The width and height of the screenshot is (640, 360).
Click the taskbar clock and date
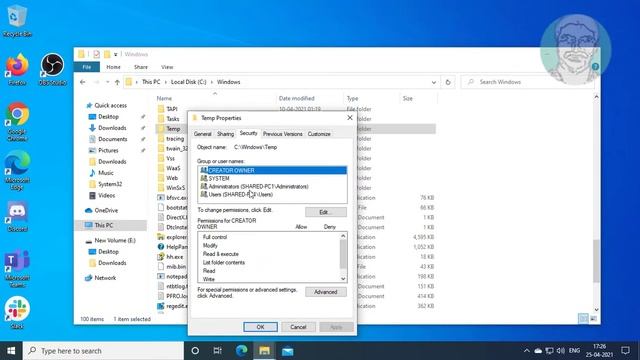point(600,351)
